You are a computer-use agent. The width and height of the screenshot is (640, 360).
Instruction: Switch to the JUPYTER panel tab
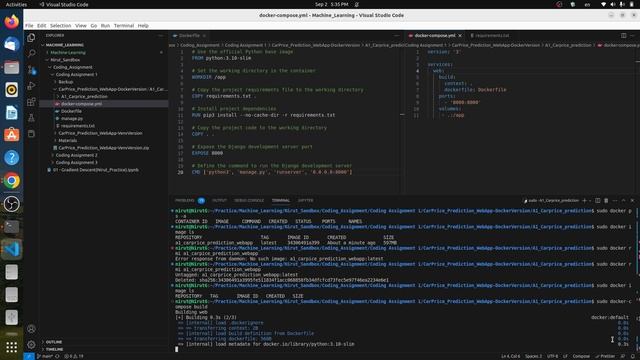pyautogui.click(x=305, y=200)
